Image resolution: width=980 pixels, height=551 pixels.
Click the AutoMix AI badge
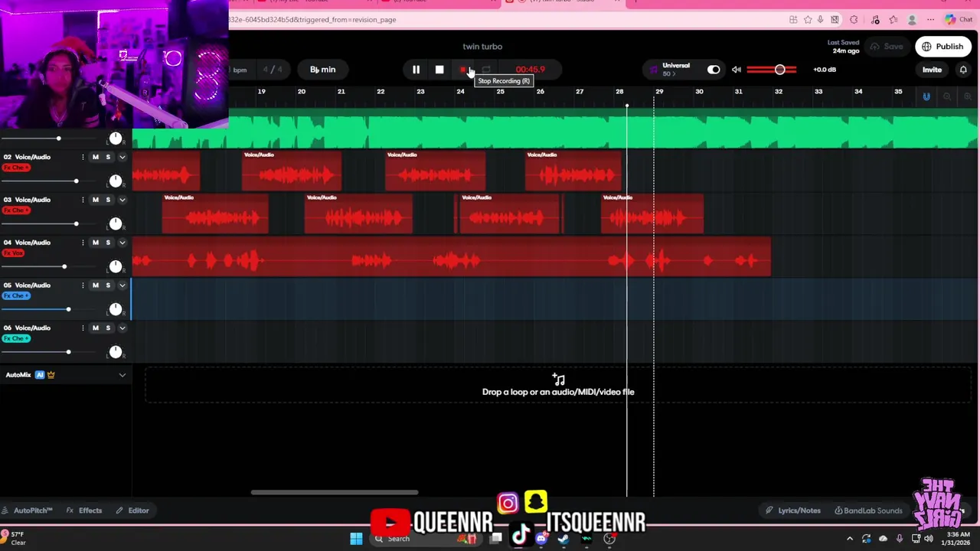coord(40,375)
